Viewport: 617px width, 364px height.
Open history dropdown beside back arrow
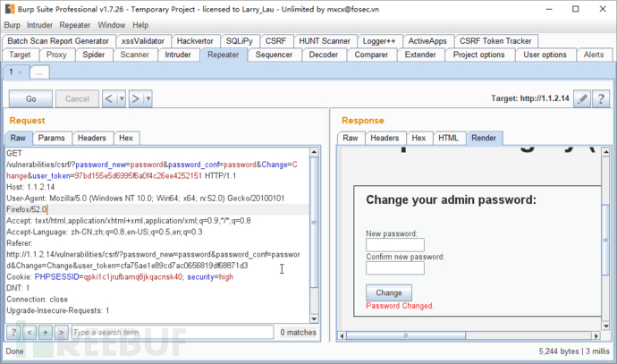pos(122,98)
